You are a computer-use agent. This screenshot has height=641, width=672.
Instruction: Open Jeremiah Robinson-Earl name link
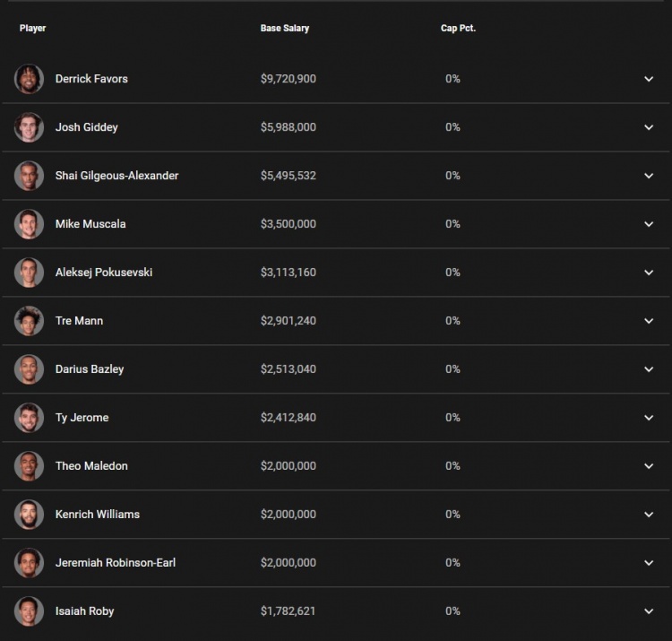[x=116, y=563]
